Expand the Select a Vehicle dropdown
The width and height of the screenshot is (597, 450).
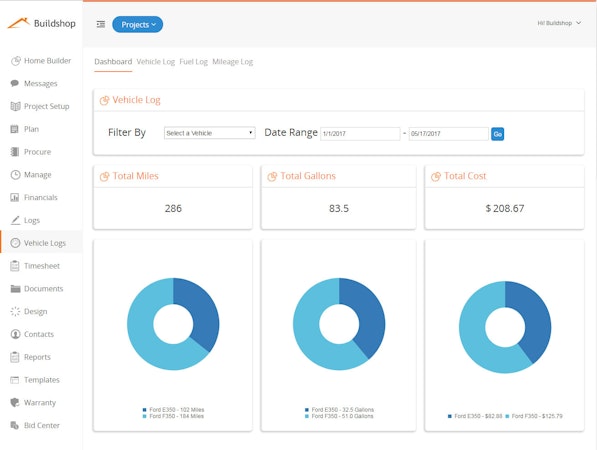point(209,133)
